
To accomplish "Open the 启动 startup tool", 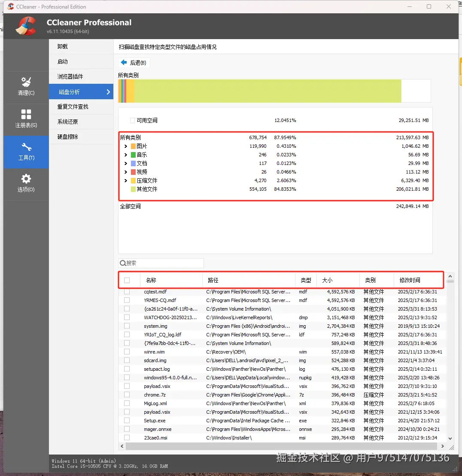I will click(81, 61).
